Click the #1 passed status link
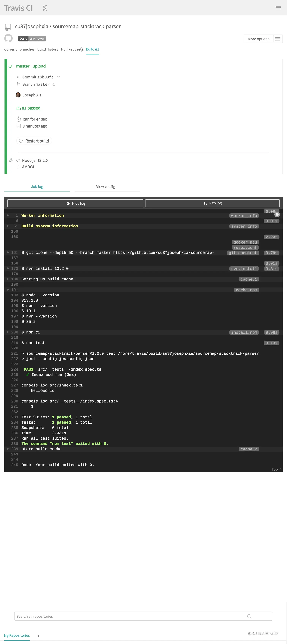 tap(31, 108)
